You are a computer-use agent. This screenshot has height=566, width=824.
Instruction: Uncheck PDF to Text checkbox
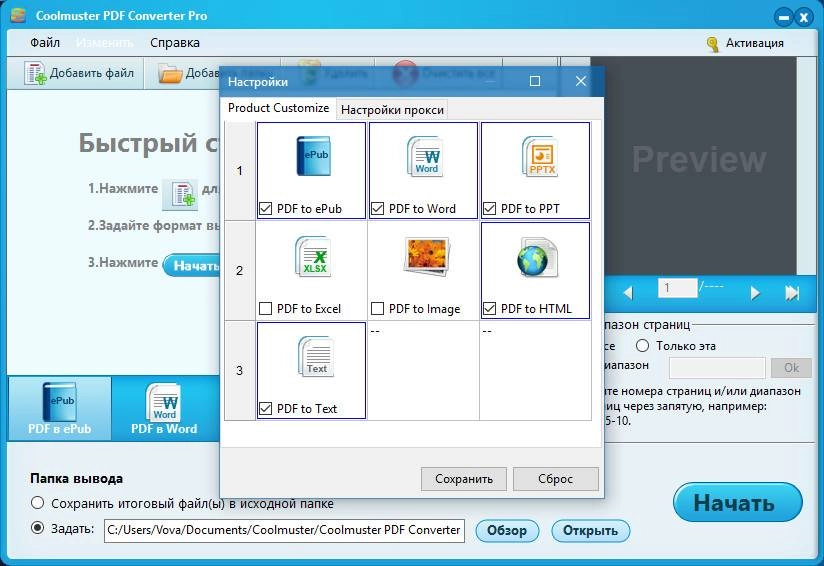tap(266, 408)
